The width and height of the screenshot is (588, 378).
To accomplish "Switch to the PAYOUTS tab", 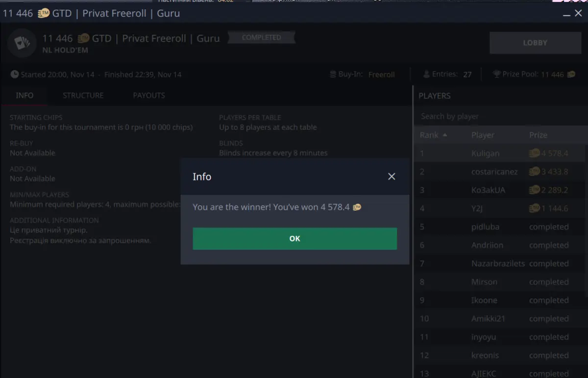I will point(149,96).
